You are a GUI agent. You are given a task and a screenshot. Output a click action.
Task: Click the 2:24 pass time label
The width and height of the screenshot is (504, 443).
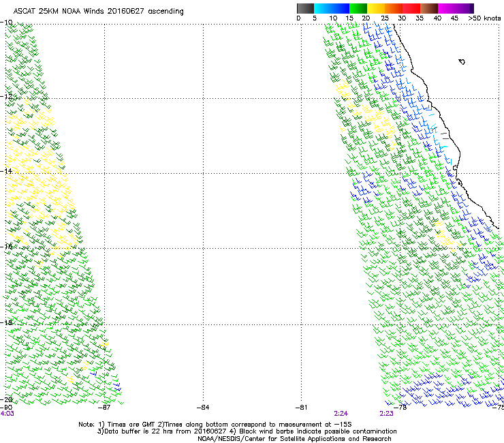(341, 414)
